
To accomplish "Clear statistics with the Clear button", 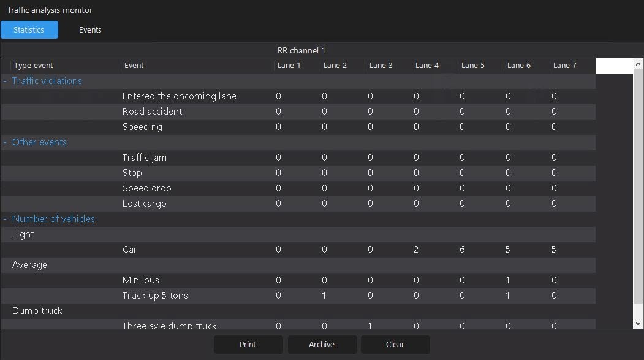I will pos(395,345).
